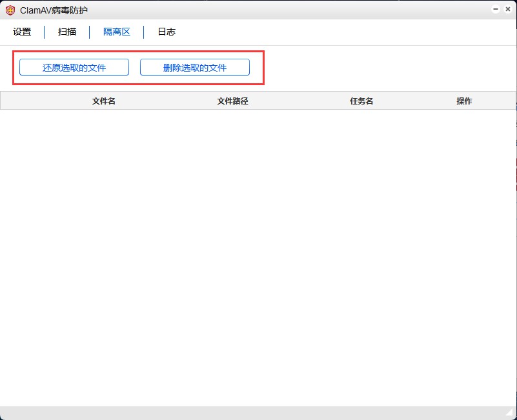Viewport: 517px width, 420px height.
Task: Select the 隔离区 quarantine tab
Action: (x=115, y=31)
